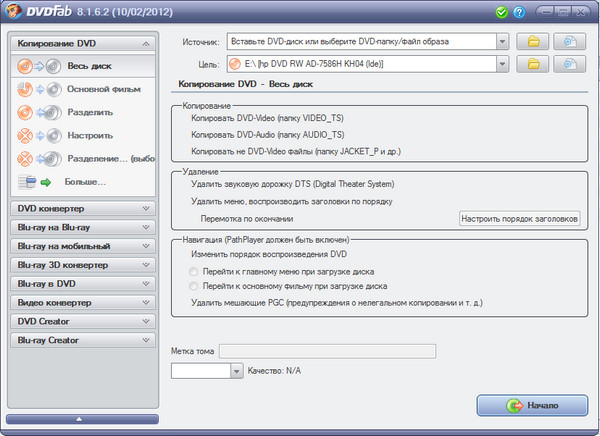Screen dimensions: 600x436
Task: Browse target folder with folder icon
Action: [x=533, y=64]
